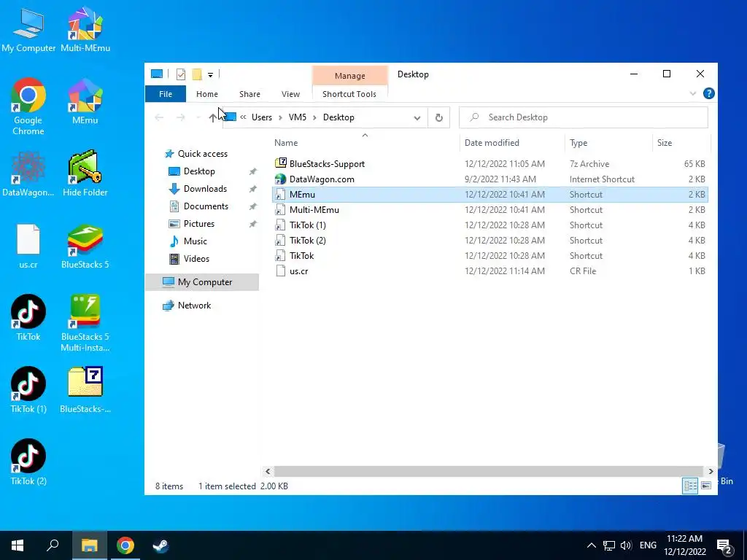
Task: Sort by Size column header
Action: click(681, 142)
